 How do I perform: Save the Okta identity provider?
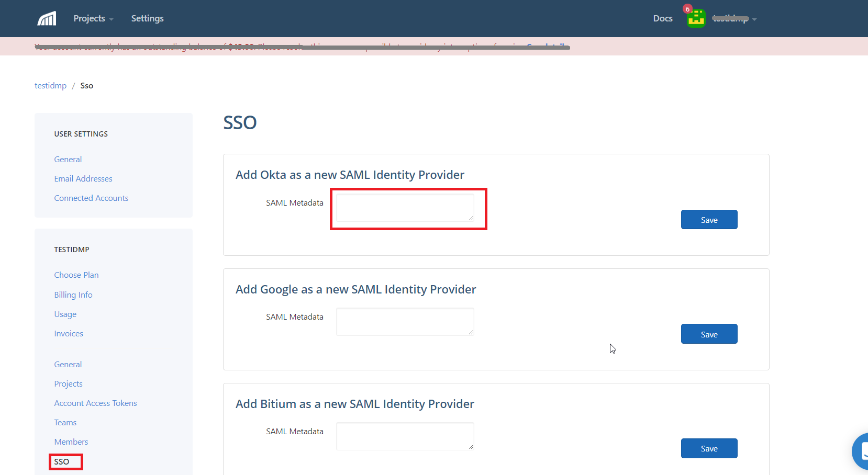click(709, 220)
